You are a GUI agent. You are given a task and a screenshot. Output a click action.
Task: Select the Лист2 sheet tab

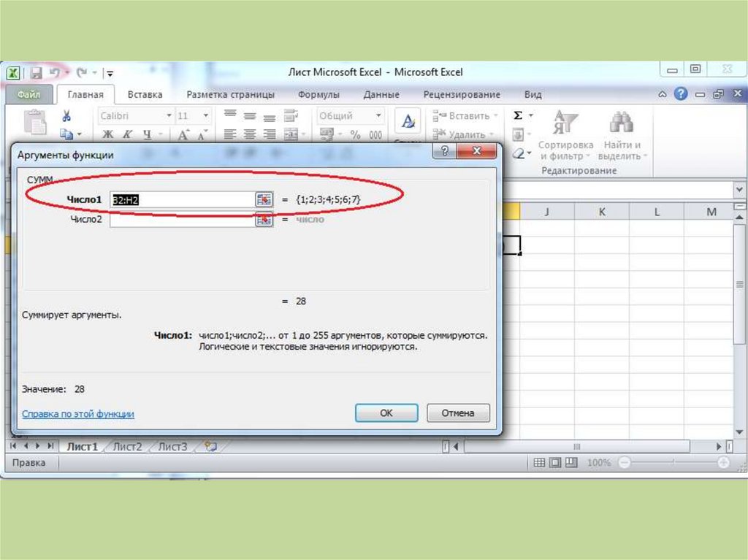point(127,447)
